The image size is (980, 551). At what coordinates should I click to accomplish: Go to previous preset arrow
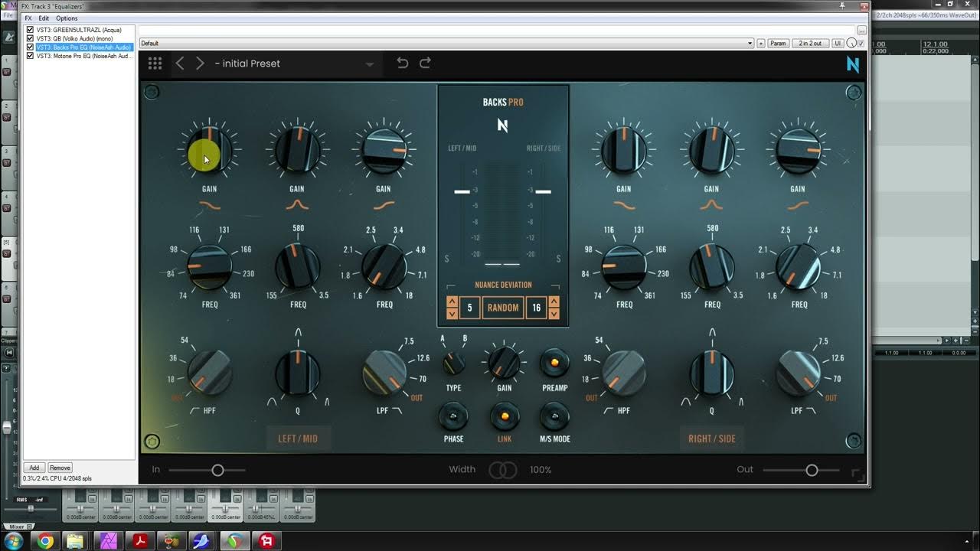tap(180, 64)
